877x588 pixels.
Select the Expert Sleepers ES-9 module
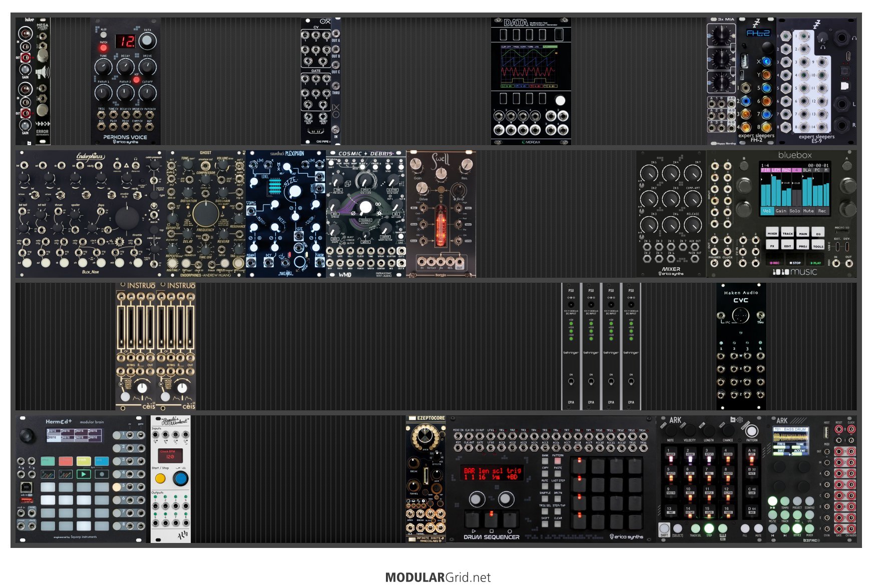click(x=816, y=82)
